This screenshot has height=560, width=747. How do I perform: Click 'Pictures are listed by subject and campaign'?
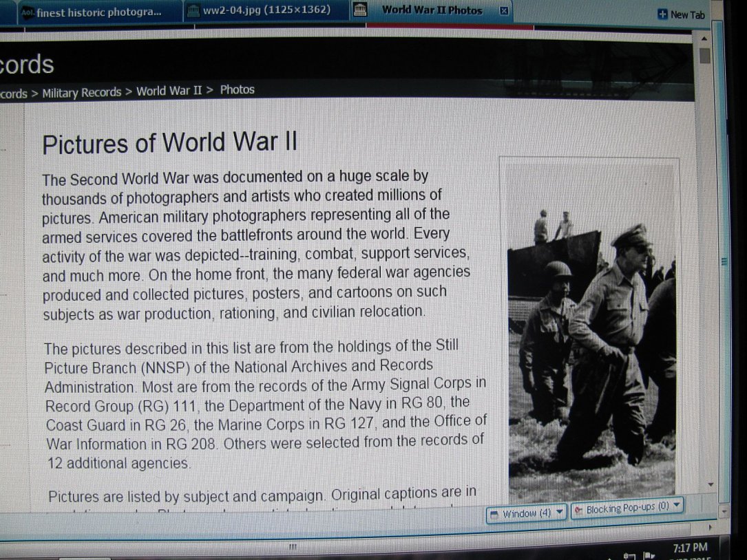tap(187, 496)
